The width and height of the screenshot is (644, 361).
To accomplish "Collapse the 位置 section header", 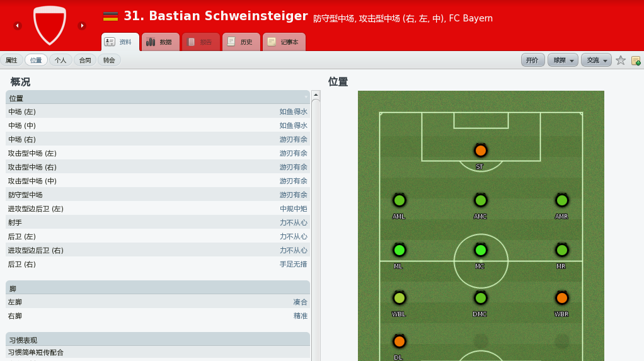I will [x=158, y=98].
